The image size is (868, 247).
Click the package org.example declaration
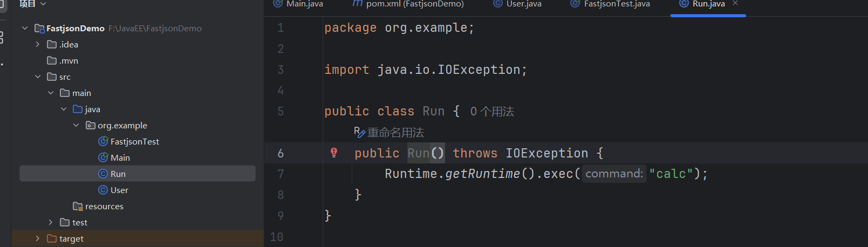tap(399, 28)
